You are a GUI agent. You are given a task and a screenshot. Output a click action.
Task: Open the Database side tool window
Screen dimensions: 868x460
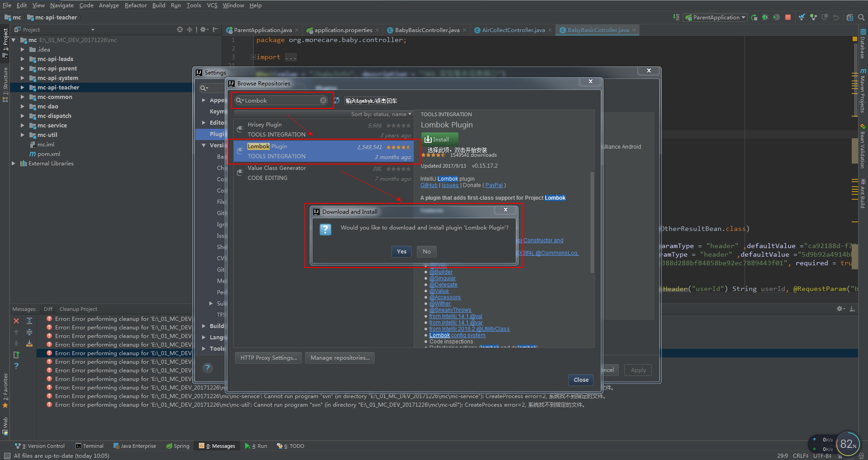863,44
